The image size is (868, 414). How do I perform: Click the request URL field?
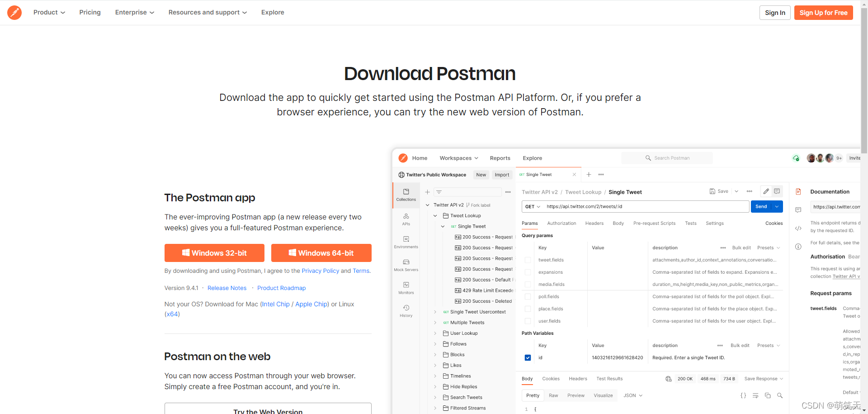tap(646, 207)
